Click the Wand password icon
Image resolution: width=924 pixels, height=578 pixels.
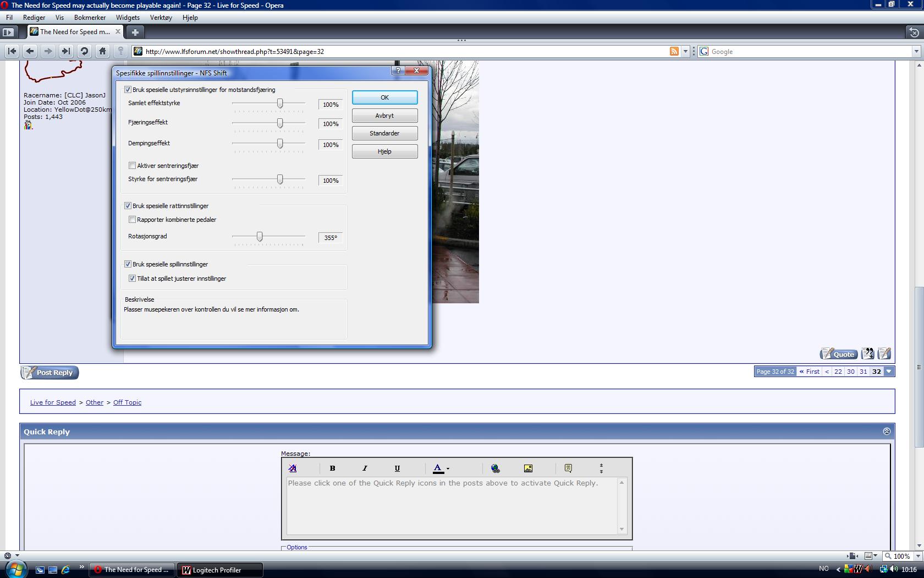coord(120,51)
